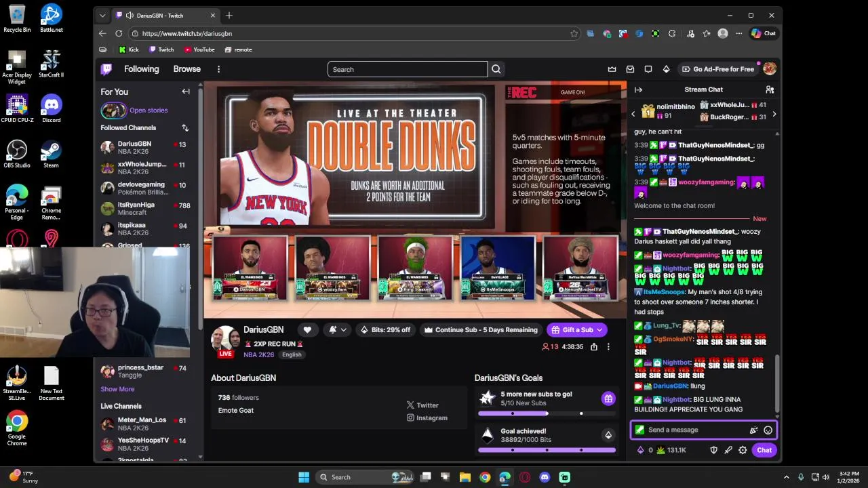Sort followed channels
868x488 pixels.
pos(185,127)
